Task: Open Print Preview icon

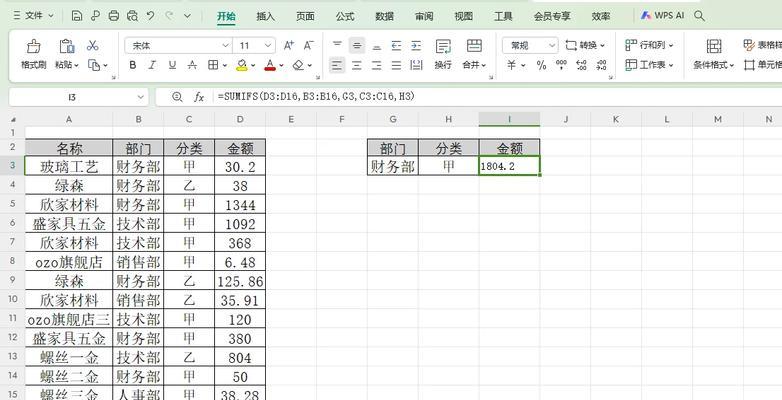Action: pos(132,16)
